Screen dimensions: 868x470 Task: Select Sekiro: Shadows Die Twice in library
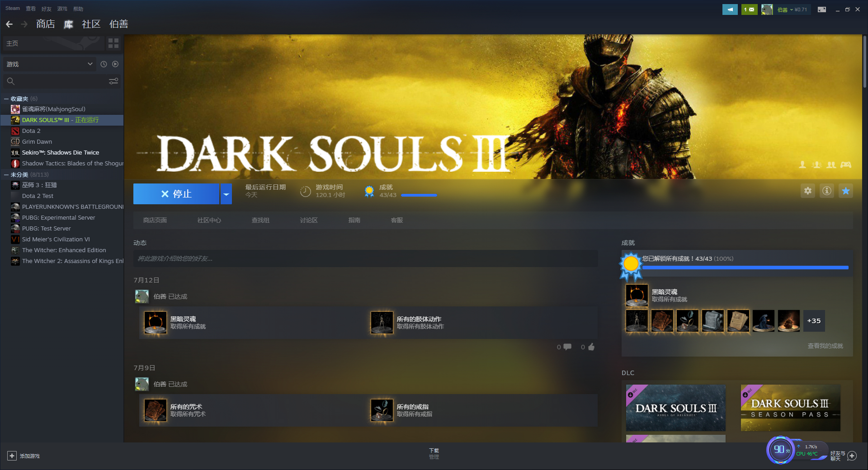click(62, 152)
